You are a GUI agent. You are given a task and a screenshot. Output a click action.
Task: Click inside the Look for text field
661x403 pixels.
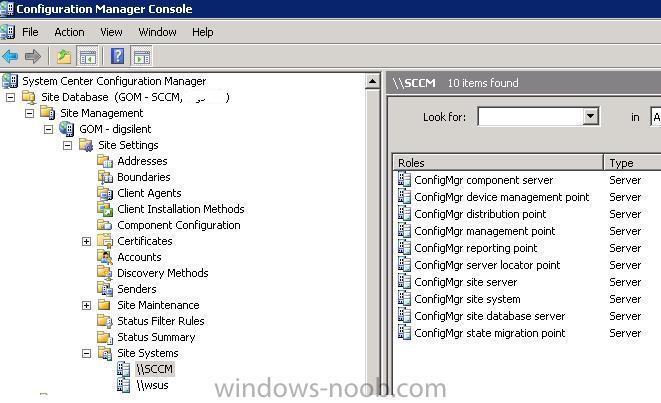530,116
